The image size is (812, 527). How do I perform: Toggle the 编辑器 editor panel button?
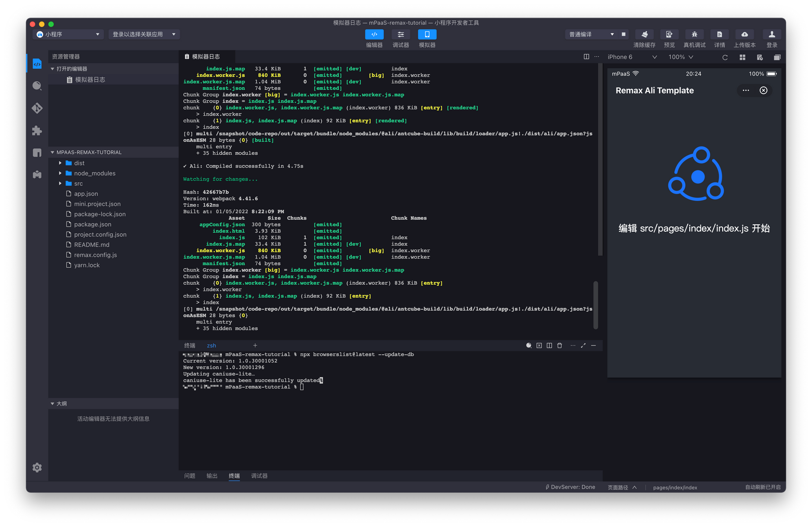tap(374, 34)
